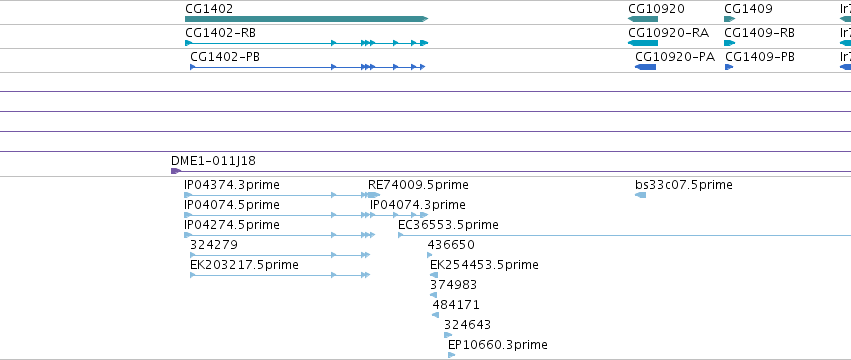Select the IP04274.5prime EST feature
This screenshot has width=851, height=360.
[280, 235]
